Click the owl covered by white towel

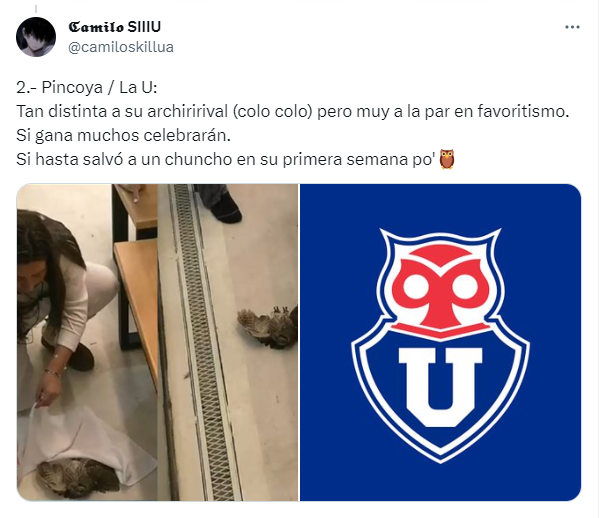click(78, 477)
